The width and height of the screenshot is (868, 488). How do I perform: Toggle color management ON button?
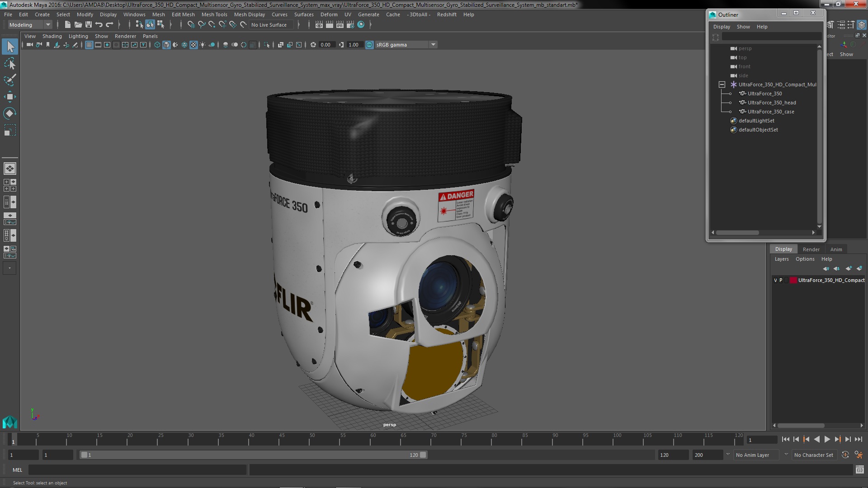(369, 45)
